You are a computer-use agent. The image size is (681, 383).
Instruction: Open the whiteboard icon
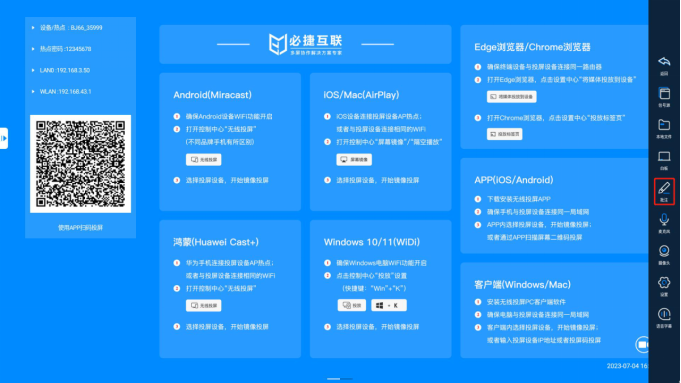click(664, 160)
